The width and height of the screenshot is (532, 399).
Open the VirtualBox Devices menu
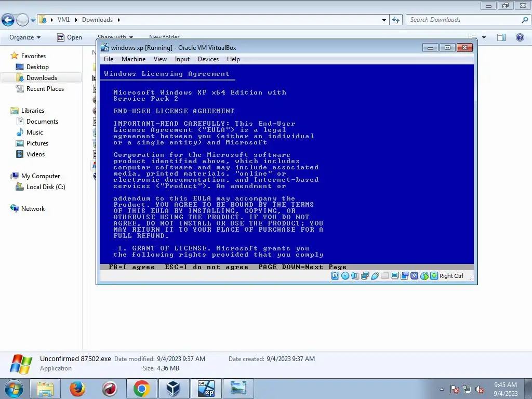click(208, 59)
